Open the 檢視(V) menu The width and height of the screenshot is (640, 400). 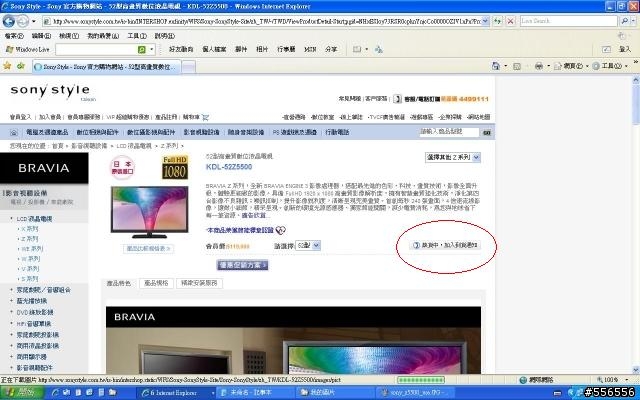pyautogui.click(x=69, y=36)
